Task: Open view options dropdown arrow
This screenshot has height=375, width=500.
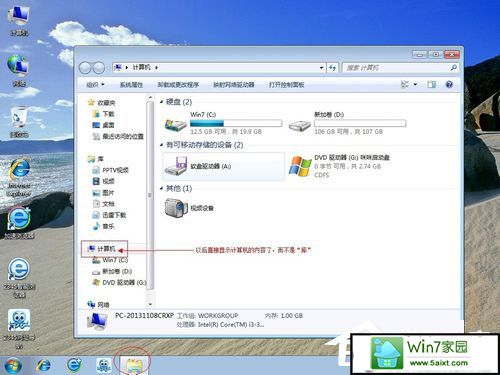Action: coord(415,85)
